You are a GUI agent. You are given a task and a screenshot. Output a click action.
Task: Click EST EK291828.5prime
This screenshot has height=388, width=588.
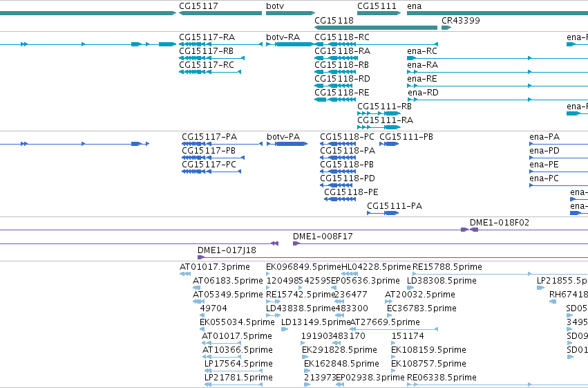(x=304, y=358)
